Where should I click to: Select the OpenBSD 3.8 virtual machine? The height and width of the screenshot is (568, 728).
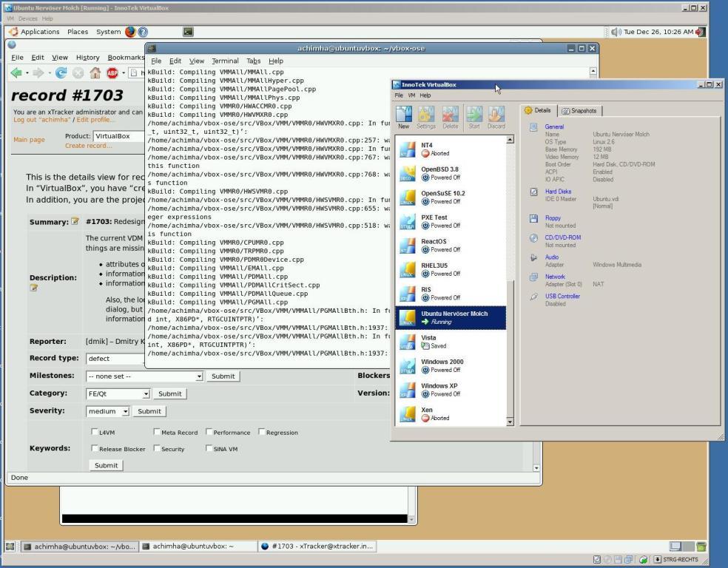click(x=451, y=173)
